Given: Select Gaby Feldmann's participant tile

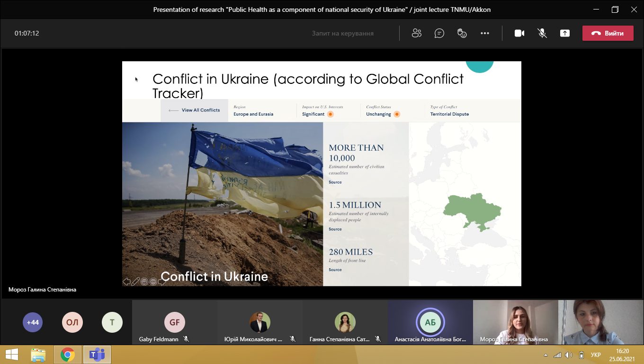Looking at the screenshot, I should pyautogui.click(x=174, y=323).
